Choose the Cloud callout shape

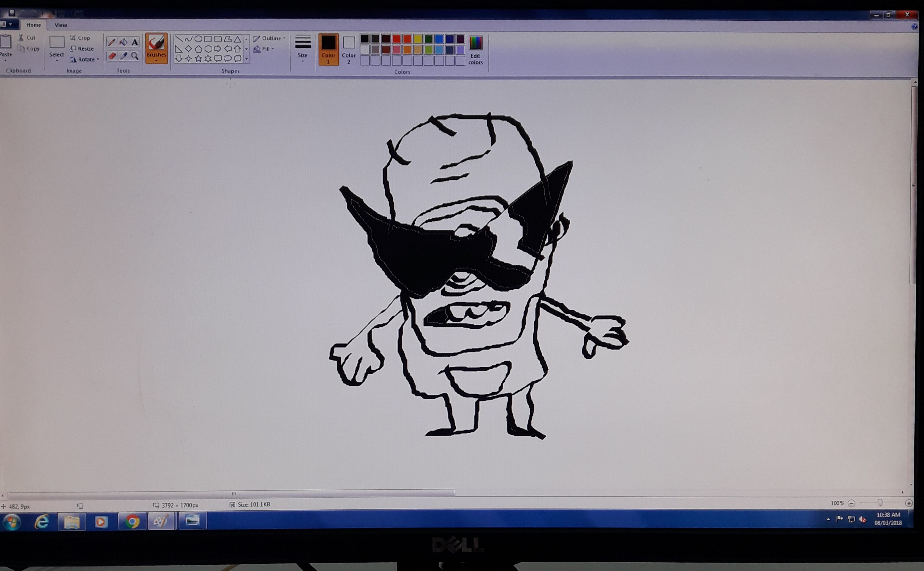click(x=237, y=58)
